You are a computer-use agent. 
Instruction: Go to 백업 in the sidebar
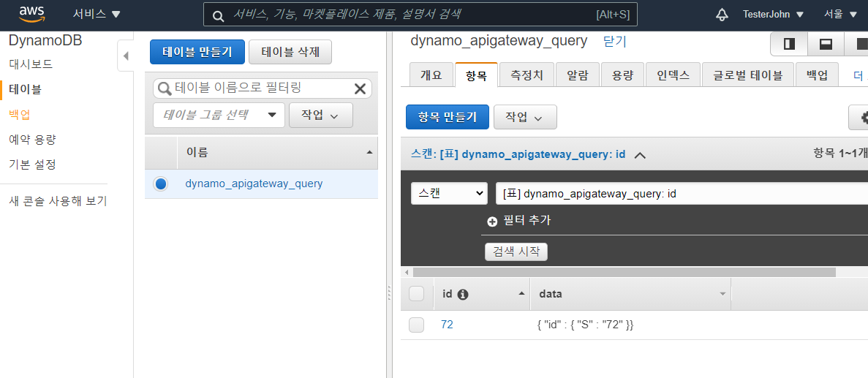(x=19, y=115)
